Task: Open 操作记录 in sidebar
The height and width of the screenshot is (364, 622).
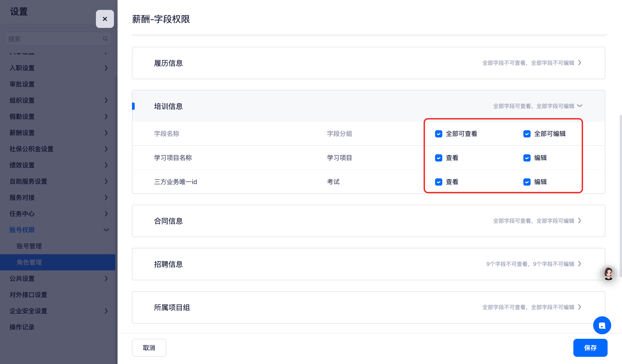Action: 22,327
